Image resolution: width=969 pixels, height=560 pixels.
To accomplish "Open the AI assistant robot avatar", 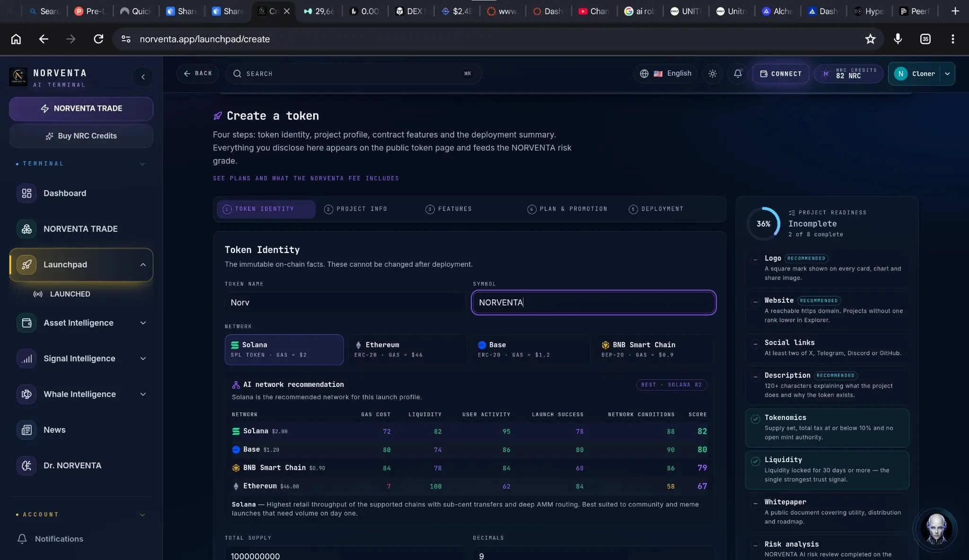I will point(936,530).
